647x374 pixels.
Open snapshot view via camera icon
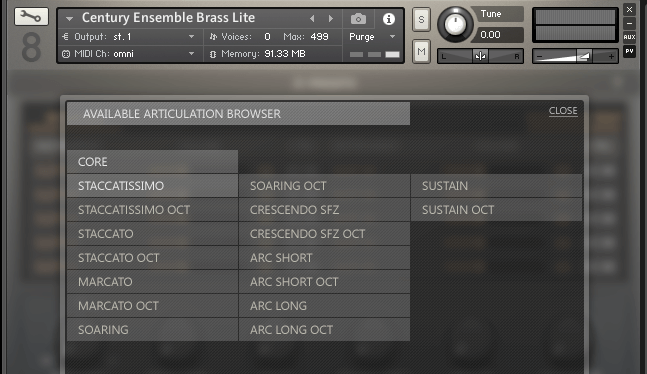pos(358,19)
